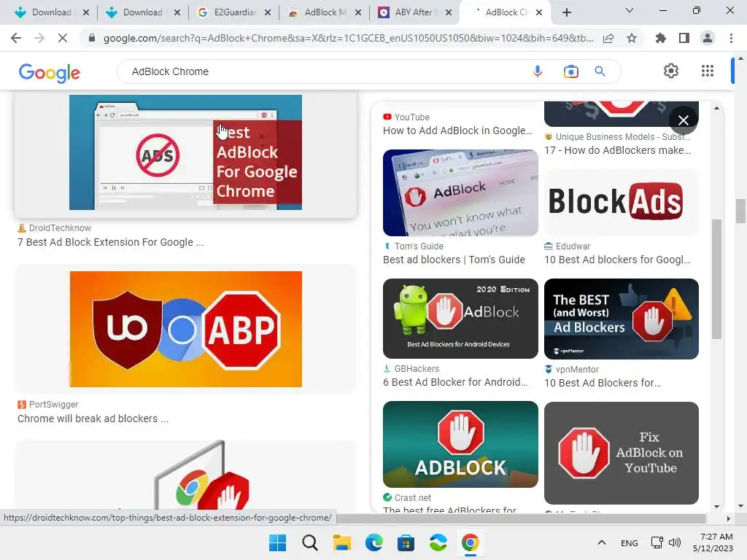Image resolution: width=747 pixels, height=560 pixels.
Task: Open 6 Best Ad Blocker for Android link
Action: 455,382
